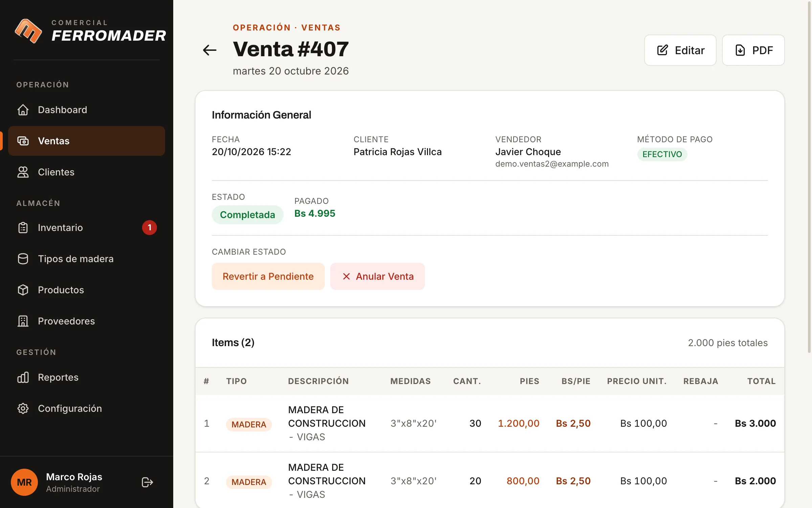Open the Productos menu item
812x508 pixels.
point(87,290)
